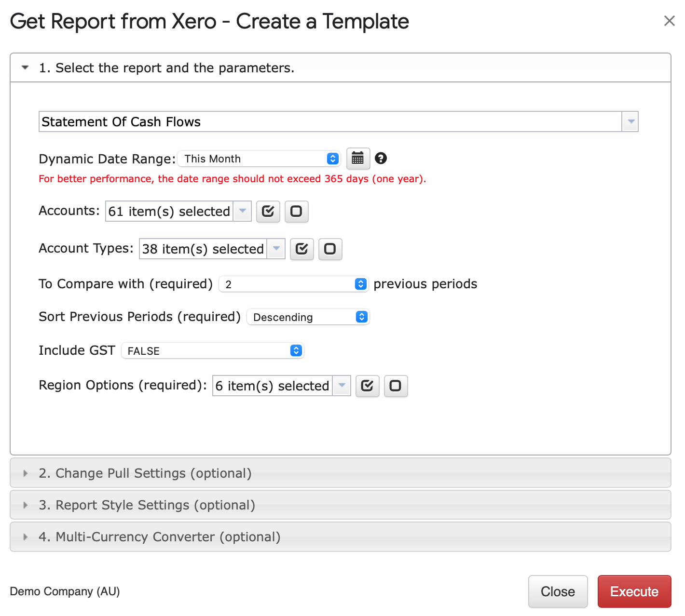Select all Region Options check icon
This screenshot has width=685, height=616.
(x=367, y=386)
